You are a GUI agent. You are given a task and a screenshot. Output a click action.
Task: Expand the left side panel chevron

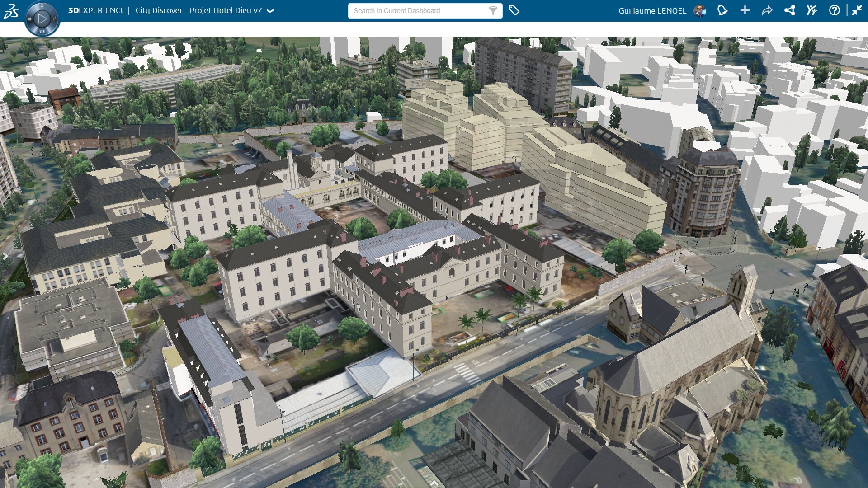[x=5, y=256]
